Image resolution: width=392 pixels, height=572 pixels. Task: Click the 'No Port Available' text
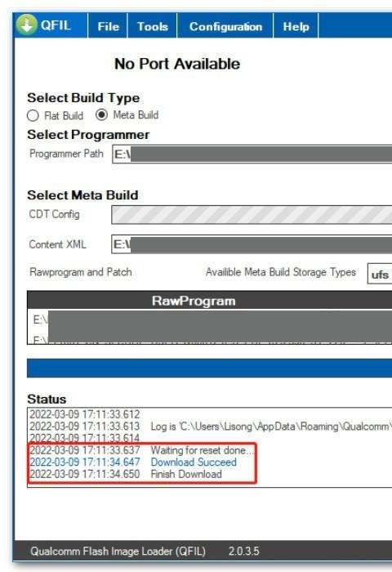tap(177, 64)
